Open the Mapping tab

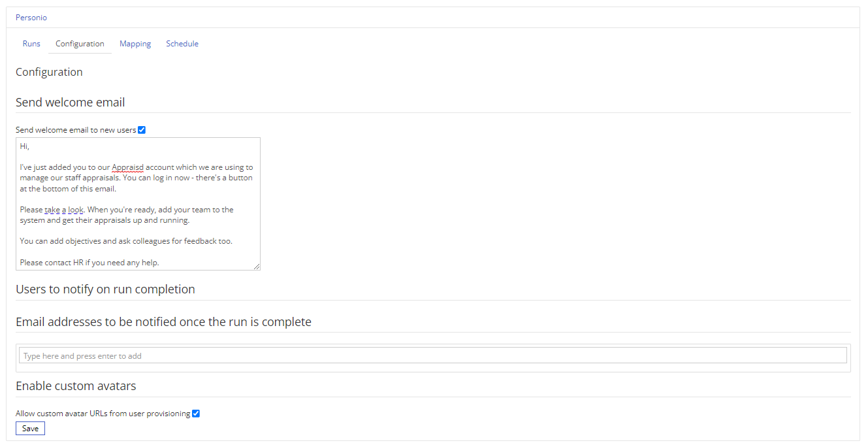click(x=135, y=44)
